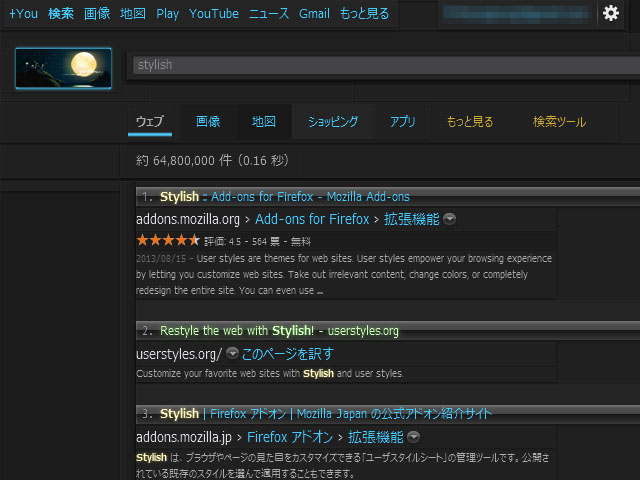640x480 pixels.
Task: Open 検索 in the top bar
Action: click(x=61, y=14)
